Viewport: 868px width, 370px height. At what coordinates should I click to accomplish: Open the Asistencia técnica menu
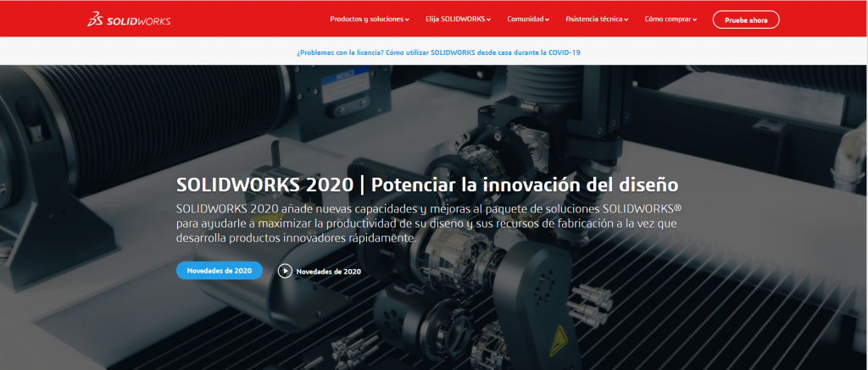pos(597,19)
